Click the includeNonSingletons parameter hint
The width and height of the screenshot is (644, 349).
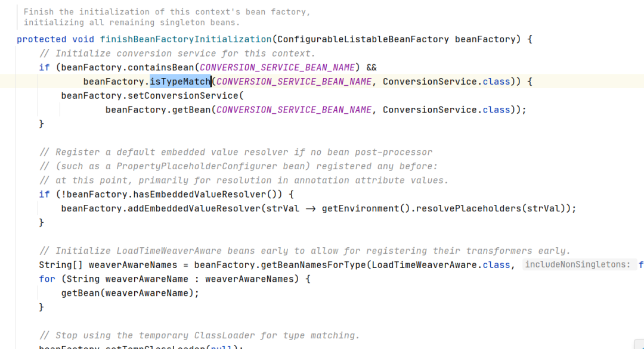coord(577,264)
